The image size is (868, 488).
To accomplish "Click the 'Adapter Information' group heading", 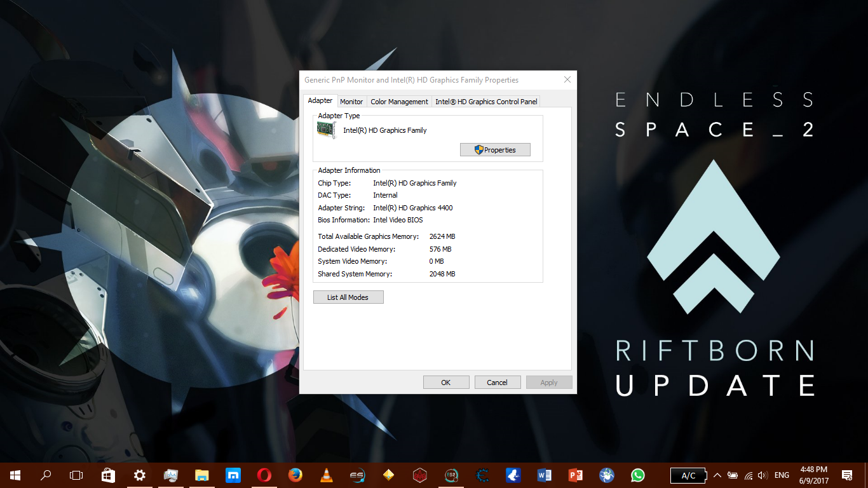I will 349,170.
